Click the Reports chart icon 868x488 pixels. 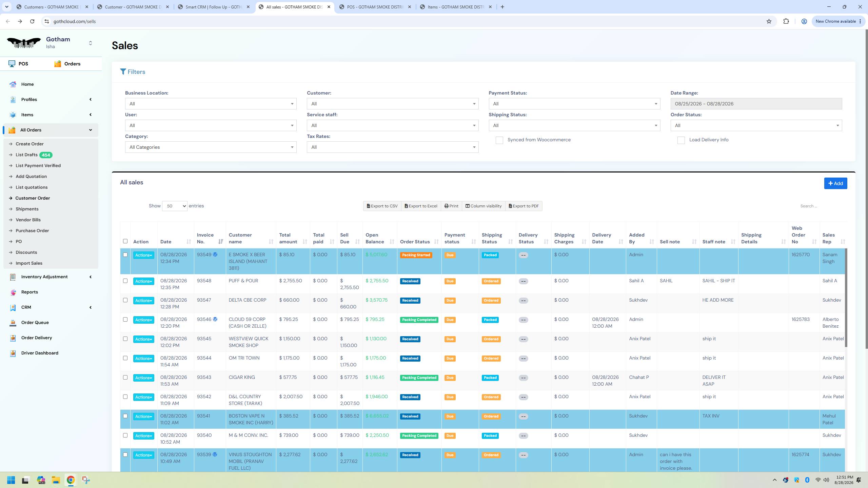point(13,292)
